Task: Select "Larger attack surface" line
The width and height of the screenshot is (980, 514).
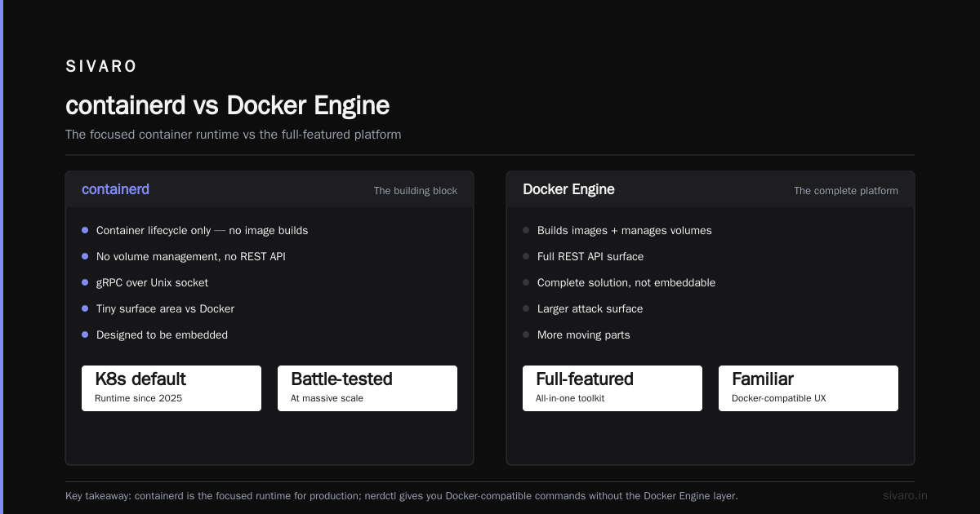Action: pos(590,308)
